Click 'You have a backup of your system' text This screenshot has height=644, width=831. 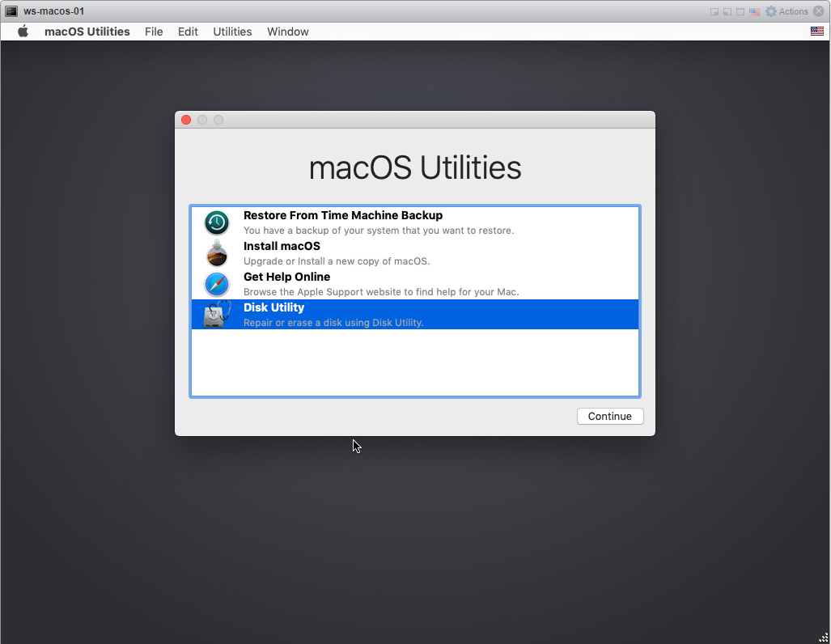click(379, 231)
